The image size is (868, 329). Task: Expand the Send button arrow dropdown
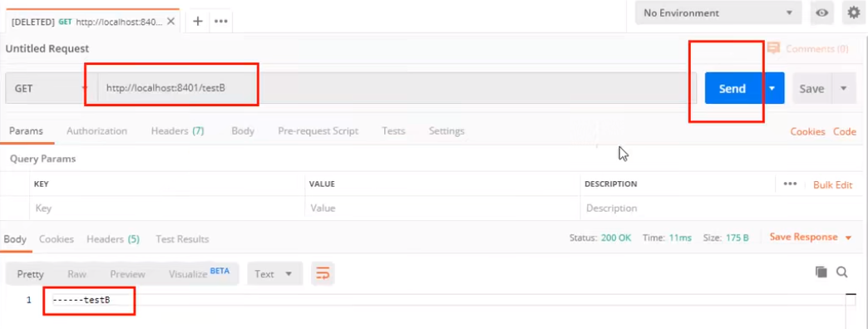point(772,88)
